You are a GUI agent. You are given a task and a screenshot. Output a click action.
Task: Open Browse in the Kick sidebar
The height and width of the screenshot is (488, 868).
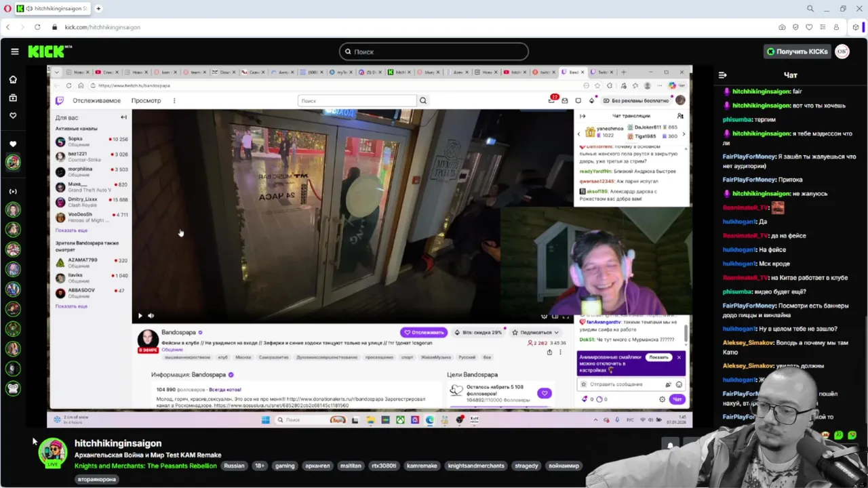(x=13, y=98)
